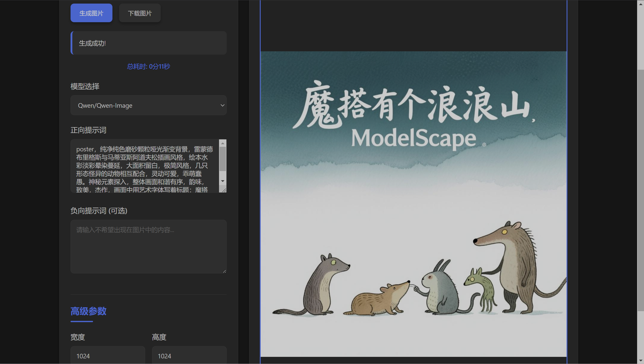Click the prompt textarea scroll-up arrow

(223, 143)
